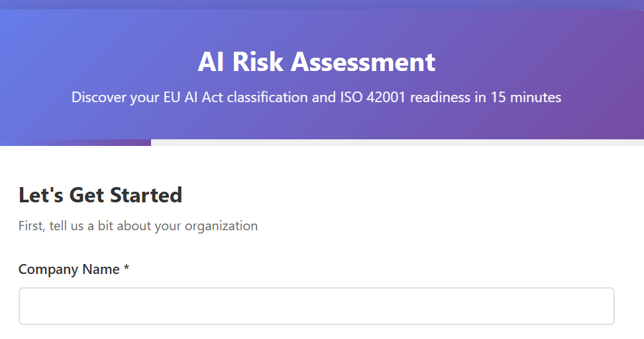Click the word "First" in the intro text

32,226
